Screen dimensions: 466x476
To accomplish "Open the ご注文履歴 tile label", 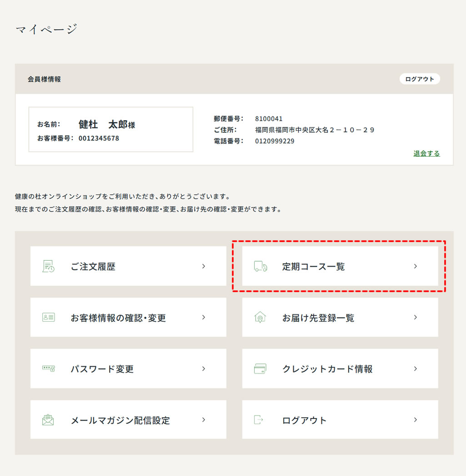I will point(93,267).
